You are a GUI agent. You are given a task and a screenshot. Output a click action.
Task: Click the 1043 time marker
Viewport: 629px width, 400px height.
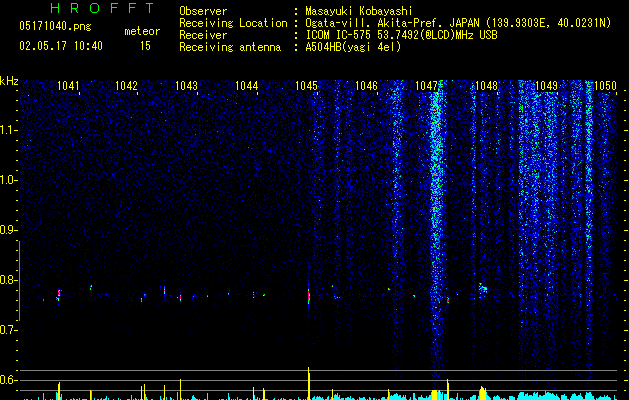coord(187,86)
